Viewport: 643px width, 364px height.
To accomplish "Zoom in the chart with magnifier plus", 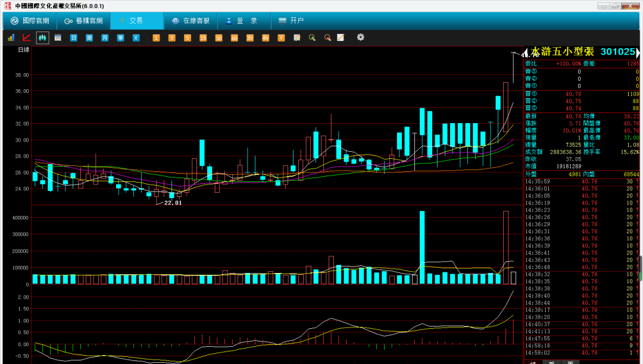I will 312,37.
